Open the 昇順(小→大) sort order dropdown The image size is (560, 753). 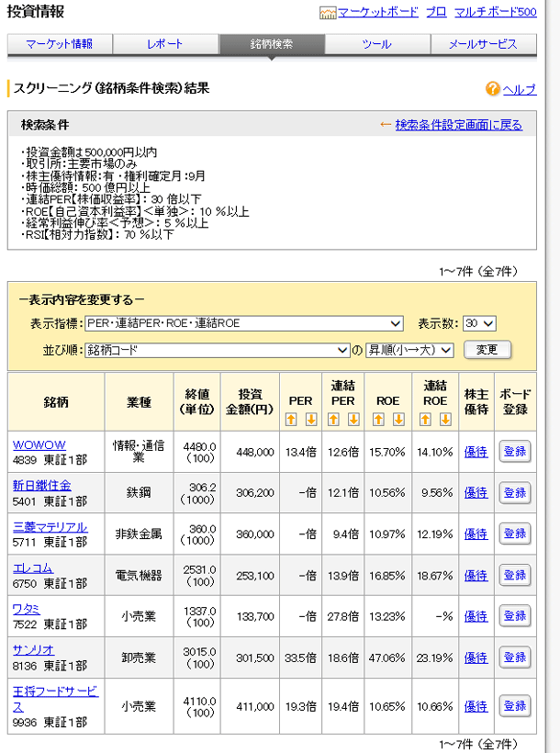[x=409, y=350]
